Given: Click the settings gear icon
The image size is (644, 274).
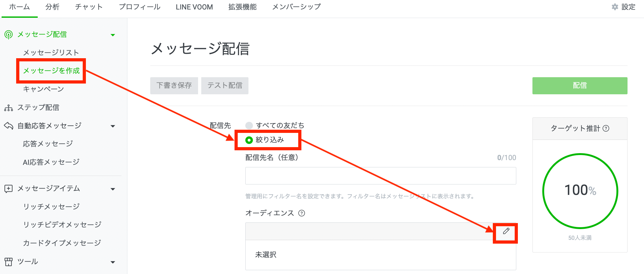Looking at the screenshot, I should pos(615,7).
